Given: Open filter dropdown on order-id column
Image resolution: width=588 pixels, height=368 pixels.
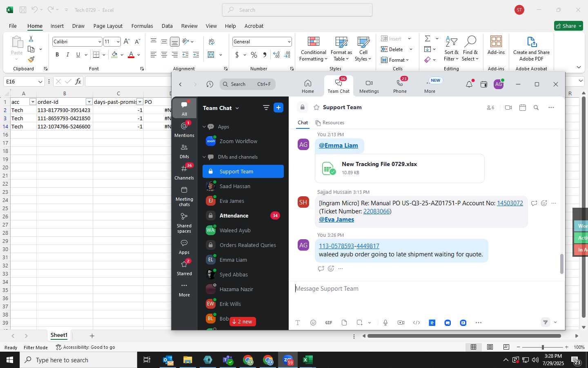Looking at the screenshot, I should 89,102.
